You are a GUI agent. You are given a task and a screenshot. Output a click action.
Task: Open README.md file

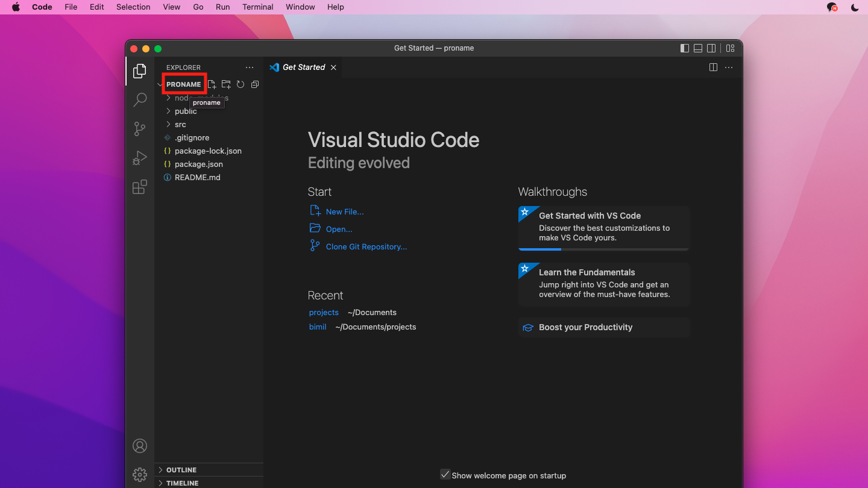pyautogui.click(x=209, y=177)
